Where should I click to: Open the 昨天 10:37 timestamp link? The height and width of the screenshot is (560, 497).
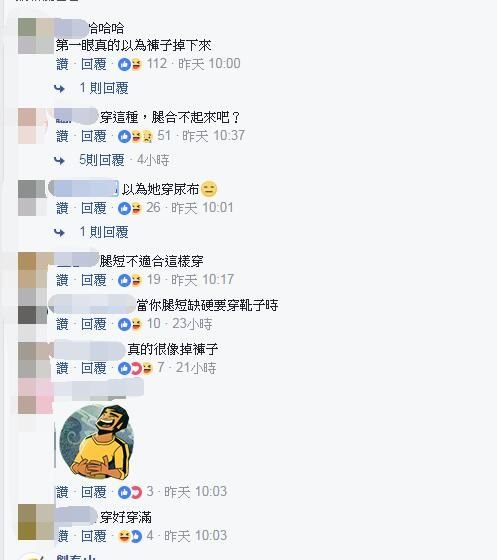coord(214,136)
